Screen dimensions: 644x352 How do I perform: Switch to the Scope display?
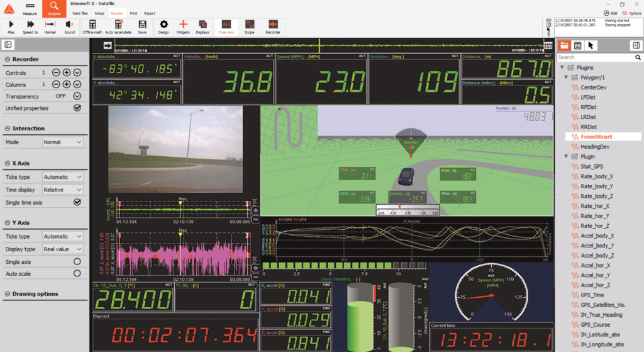[249, 26]
